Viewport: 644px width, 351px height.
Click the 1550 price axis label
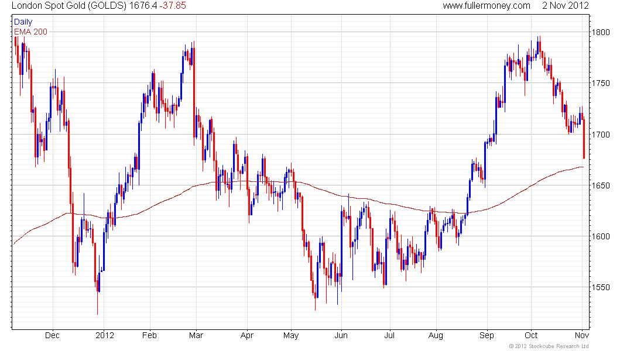tap(601, 287)
